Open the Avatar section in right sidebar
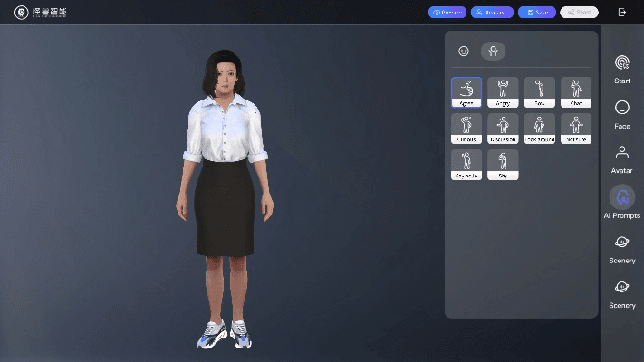The image size is (644, 362). pos(622,158)
